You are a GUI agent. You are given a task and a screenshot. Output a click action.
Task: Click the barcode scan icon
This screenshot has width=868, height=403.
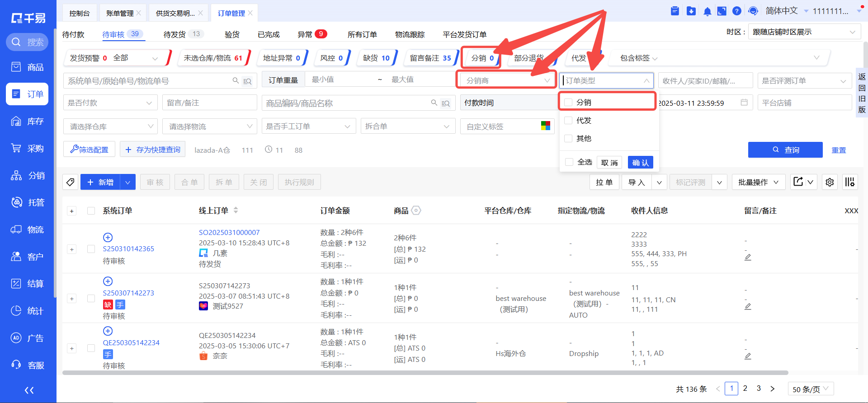[x=850, y=182]
